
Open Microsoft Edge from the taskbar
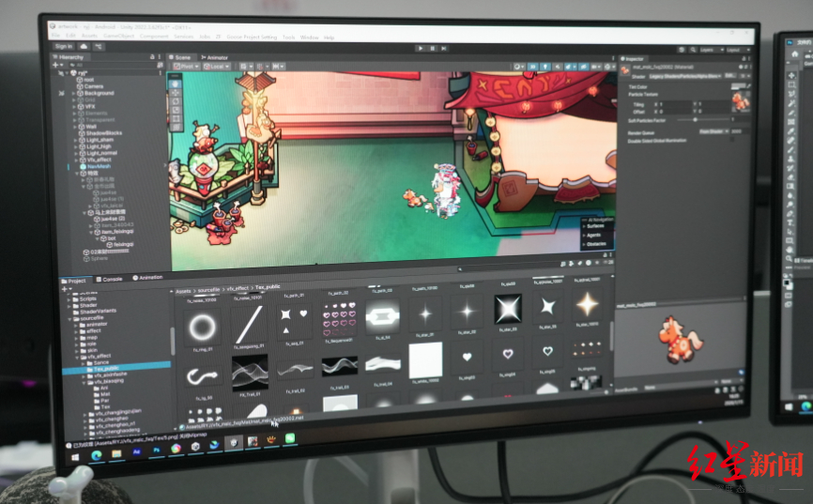click(x=97, y=455)
